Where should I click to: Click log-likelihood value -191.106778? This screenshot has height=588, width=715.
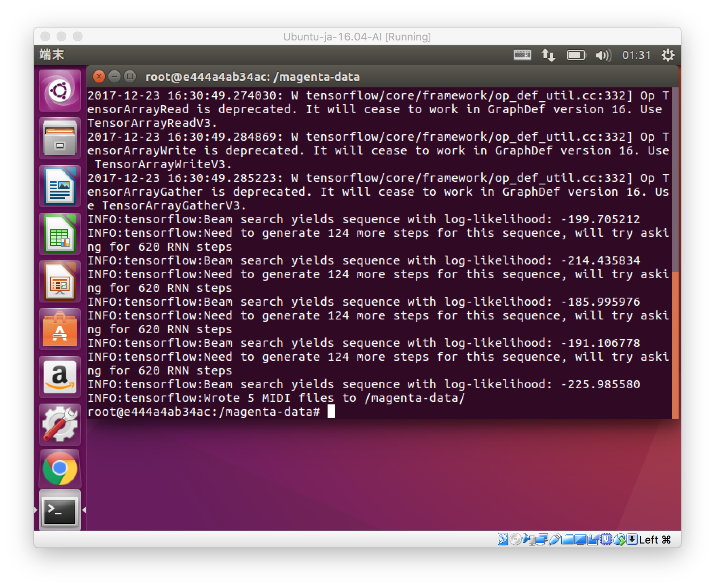[601, 343]
